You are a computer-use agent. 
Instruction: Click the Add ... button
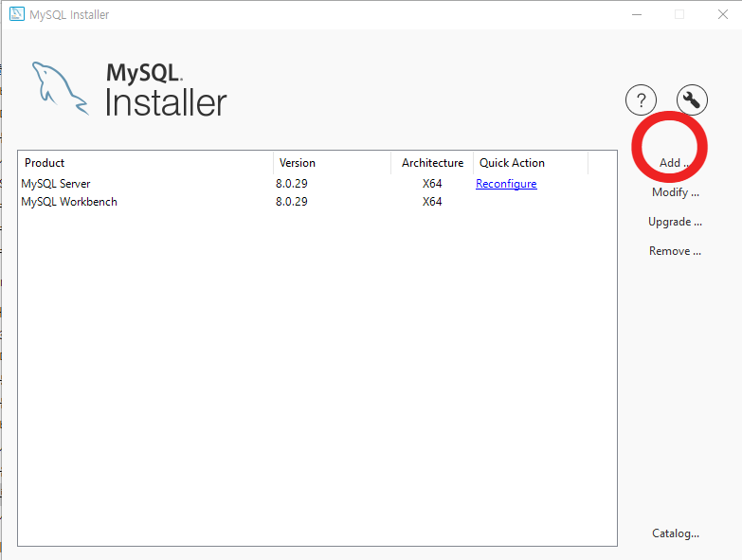pos(675,163)
